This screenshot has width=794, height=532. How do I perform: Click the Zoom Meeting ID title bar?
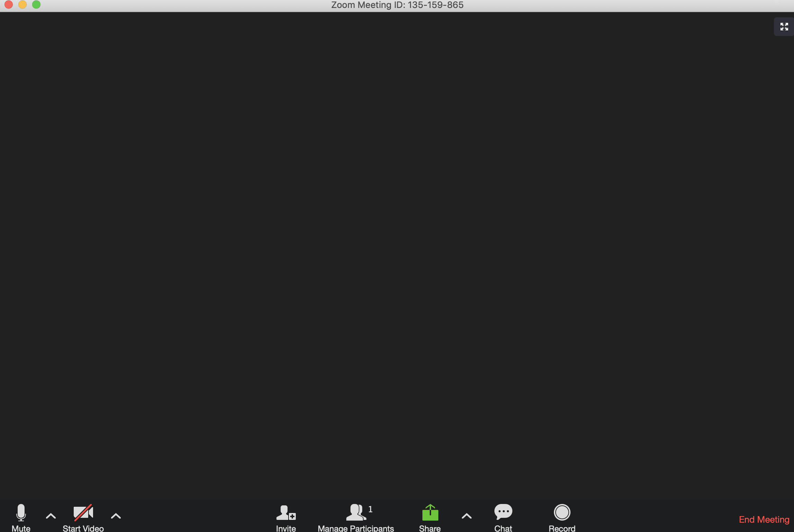tap(397, 5)
